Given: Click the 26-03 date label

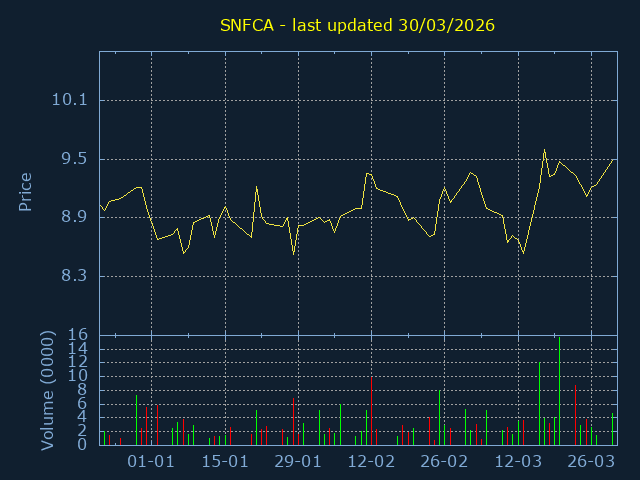Looking at the screenshot, I should pos(591,462).
